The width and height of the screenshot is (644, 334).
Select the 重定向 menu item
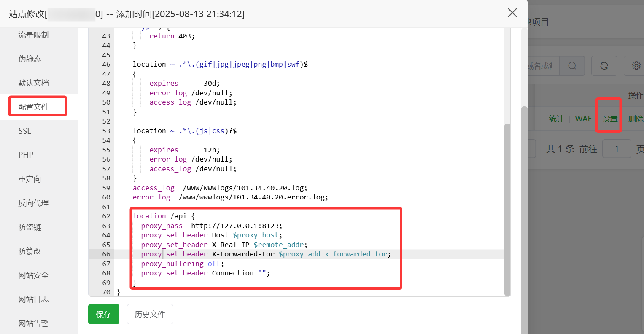30,179
